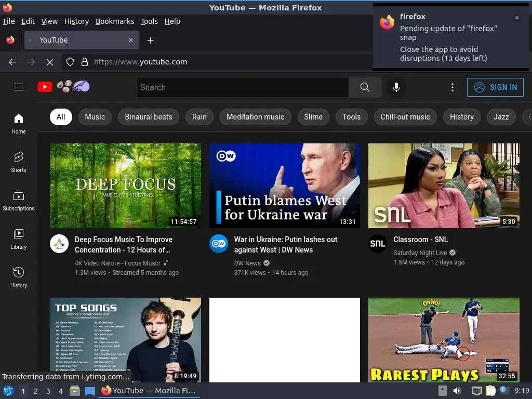Select the Music filter chip
This screenshot has height=399, width=532.
point(95,117)
